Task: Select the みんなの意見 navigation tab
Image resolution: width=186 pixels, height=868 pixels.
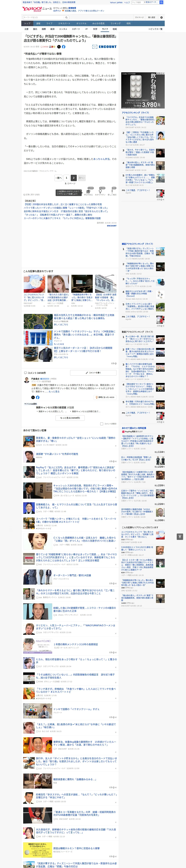Action: (x=98, y=24)
